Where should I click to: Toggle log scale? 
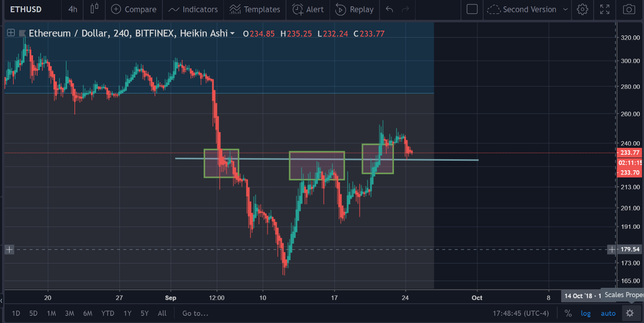(x=586, y=313)
